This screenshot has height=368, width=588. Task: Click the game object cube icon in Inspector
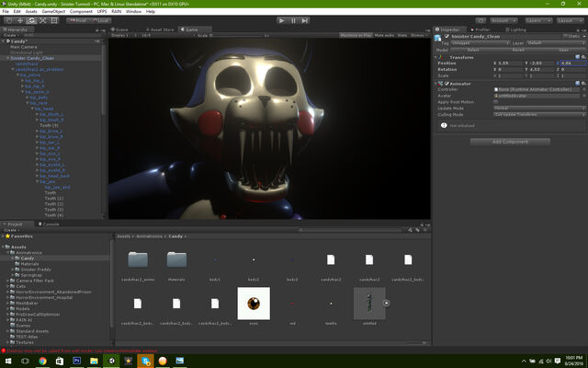click(437, 38)
